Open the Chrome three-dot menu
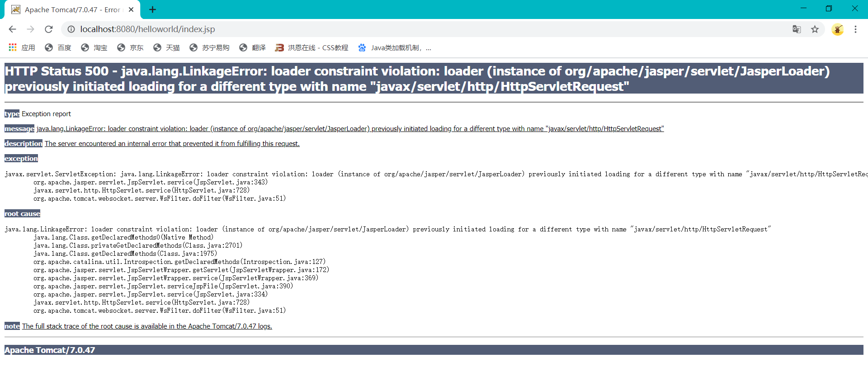The image size is (868, 367). coord(855,29)
